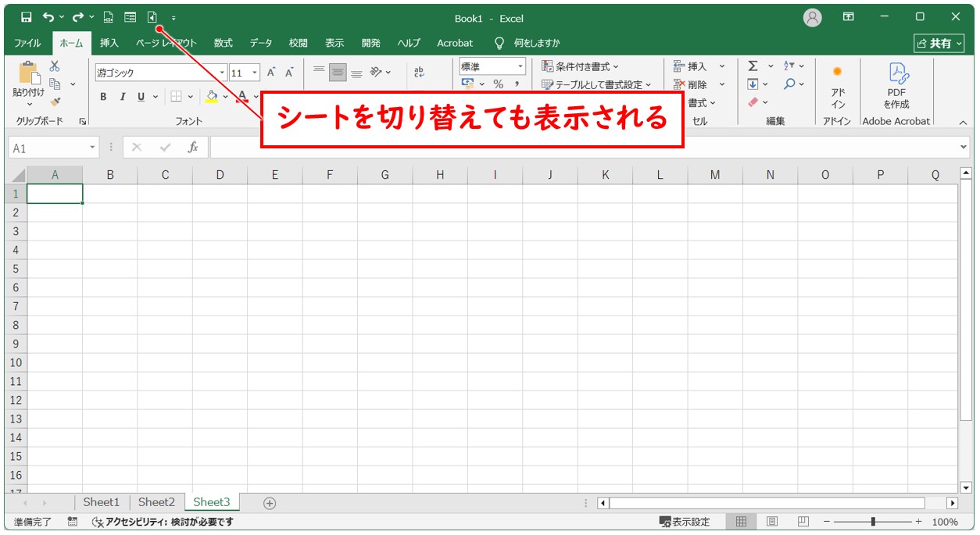Expand the Name Box dropdown
Screen dimensions: 980x535
(x=93, y=148)
